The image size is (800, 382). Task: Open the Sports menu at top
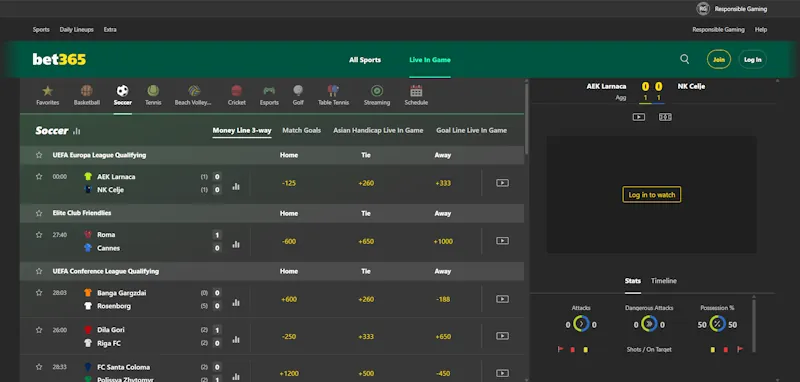point(41,30)
